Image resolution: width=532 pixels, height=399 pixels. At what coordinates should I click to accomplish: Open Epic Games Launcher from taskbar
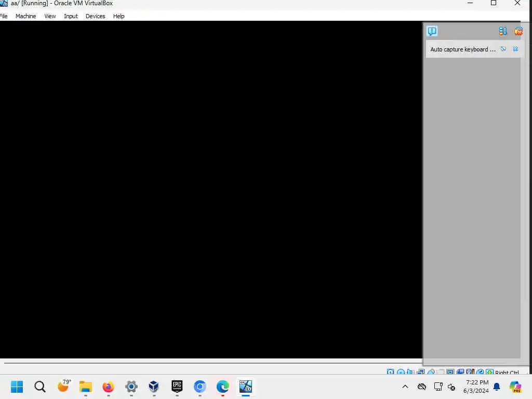177,386
